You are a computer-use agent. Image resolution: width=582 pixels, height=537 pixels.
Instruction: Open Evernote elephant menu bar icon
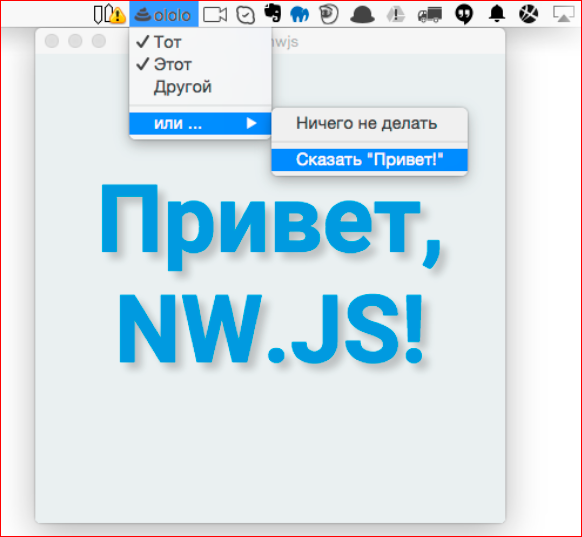(272, 14)
